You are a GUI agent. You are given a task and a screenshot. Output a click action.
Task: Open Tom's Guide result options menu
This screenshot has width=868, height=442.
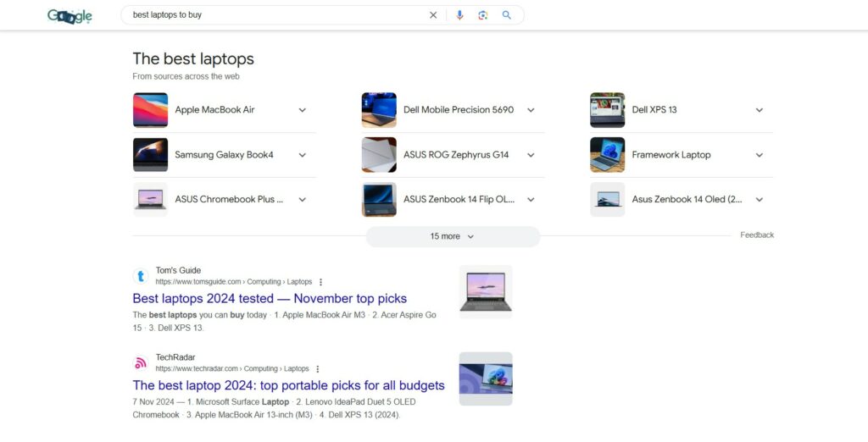(x=320, y=282)
